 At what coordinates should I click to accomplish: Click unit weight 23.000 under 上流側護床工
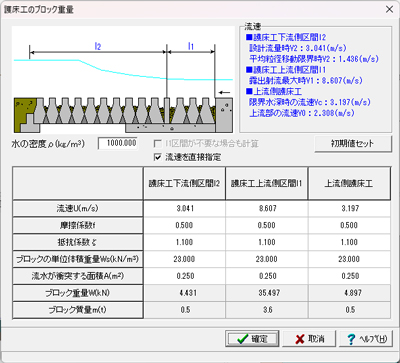(349, 259)
